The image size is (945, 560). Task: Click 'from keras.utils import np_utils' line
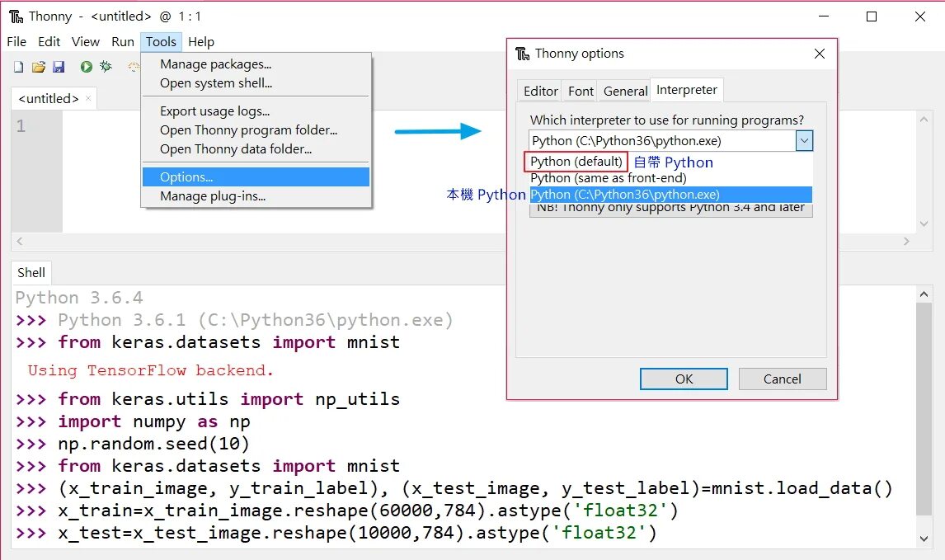tap(229, 399)
